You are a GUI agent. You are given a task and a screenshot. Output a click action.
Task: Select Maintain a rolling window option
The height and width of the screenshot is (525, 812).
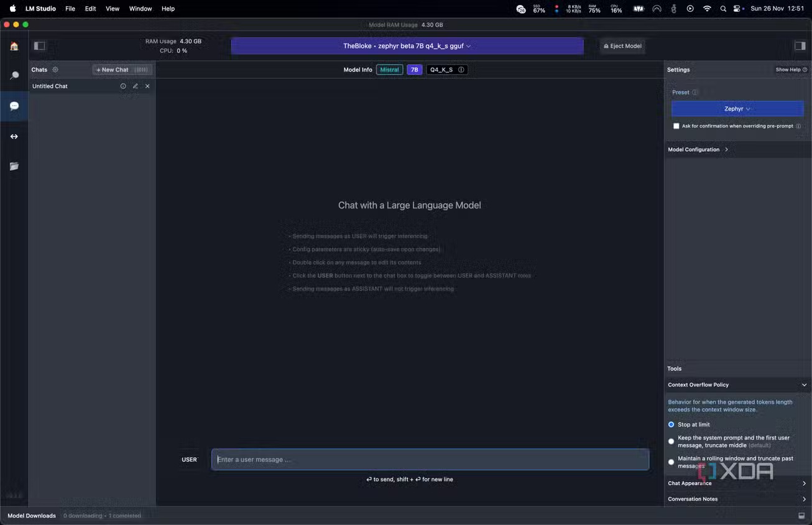(x=671, y=462)
